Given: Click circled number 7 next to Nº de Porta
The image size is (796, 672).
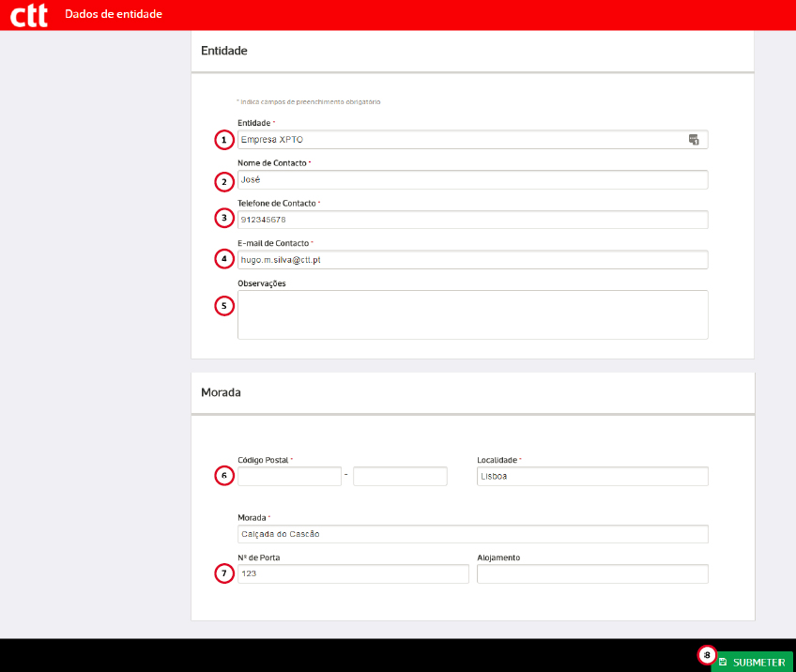Looking at the screenshot, I should (x=223, y=573).
